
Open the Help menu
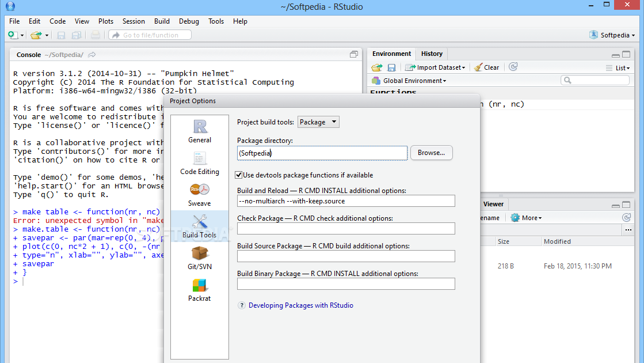240,21
